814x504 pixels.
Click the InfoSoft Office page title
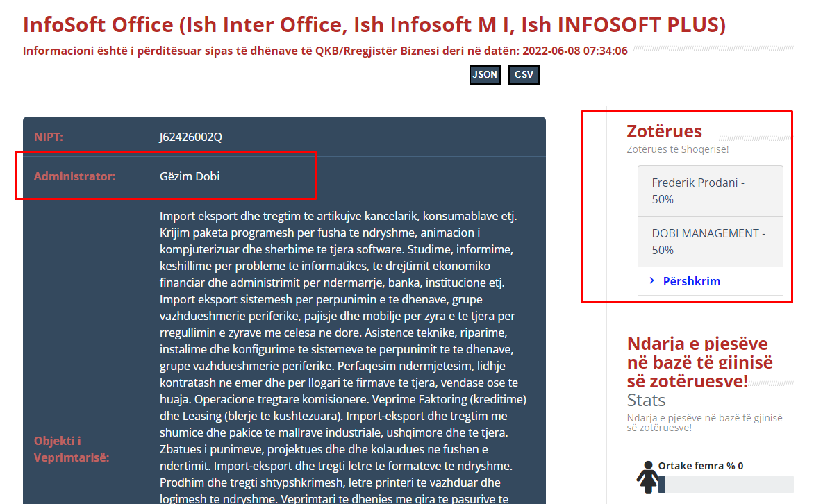click(374, 24)
